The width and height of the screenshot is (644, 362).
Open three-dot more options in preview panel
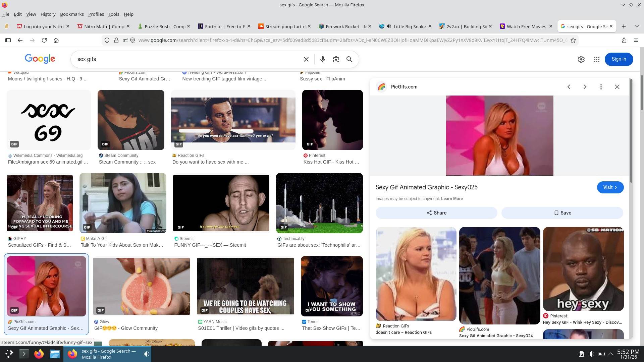601,87
